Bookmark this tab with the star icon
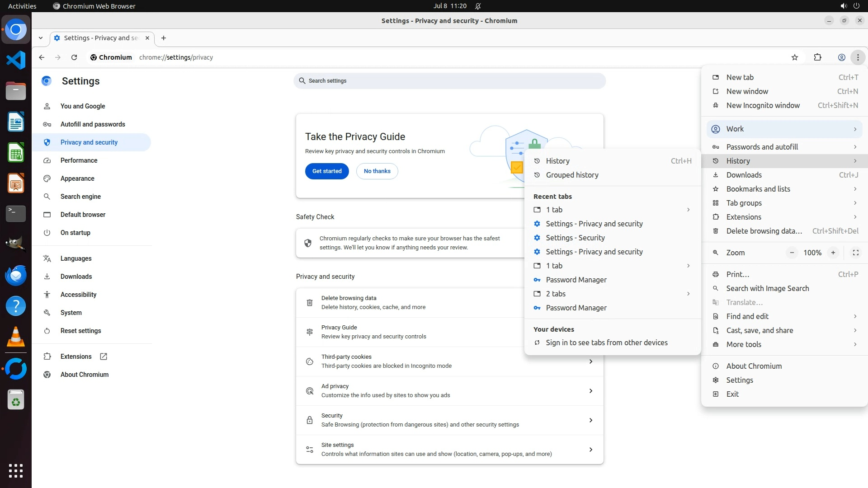 [x=795, y=57]
